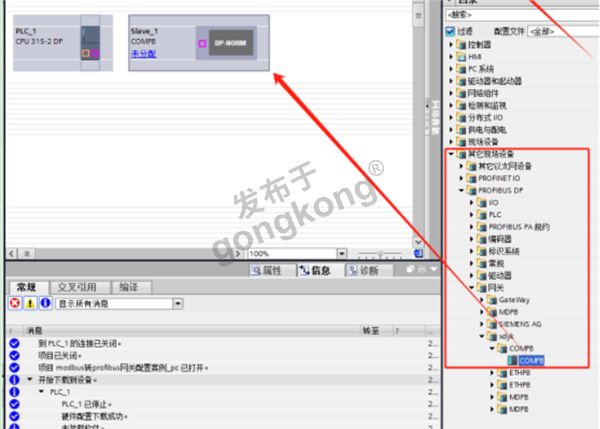Expand the 检测和监视 catalog folder
The height and width of the screenshot is (429, 600).
[451, 106]
